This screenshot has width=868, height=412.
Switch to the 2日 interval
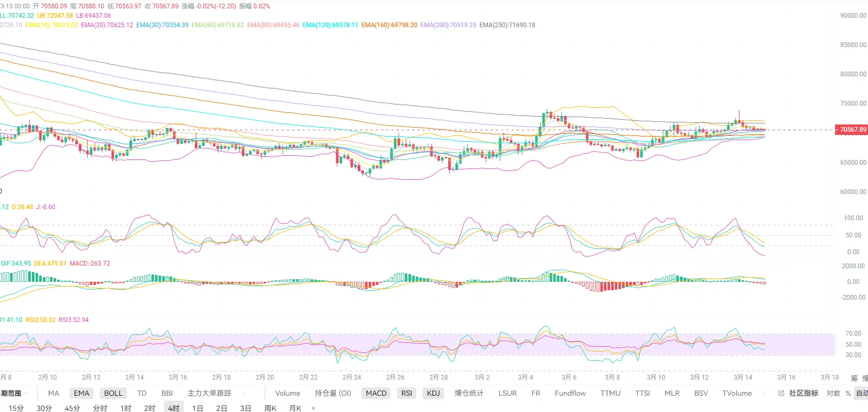pyautogui.click(x=221, y=408)
